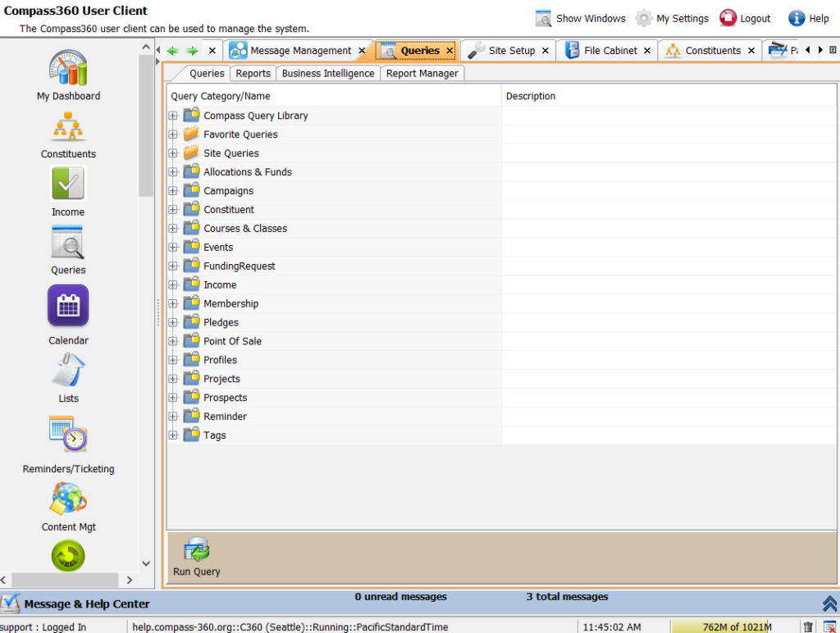Viewport: 840px width, 633px height.
Task: Select the Business Intelligence sub-tab
Action: (328, 73)
